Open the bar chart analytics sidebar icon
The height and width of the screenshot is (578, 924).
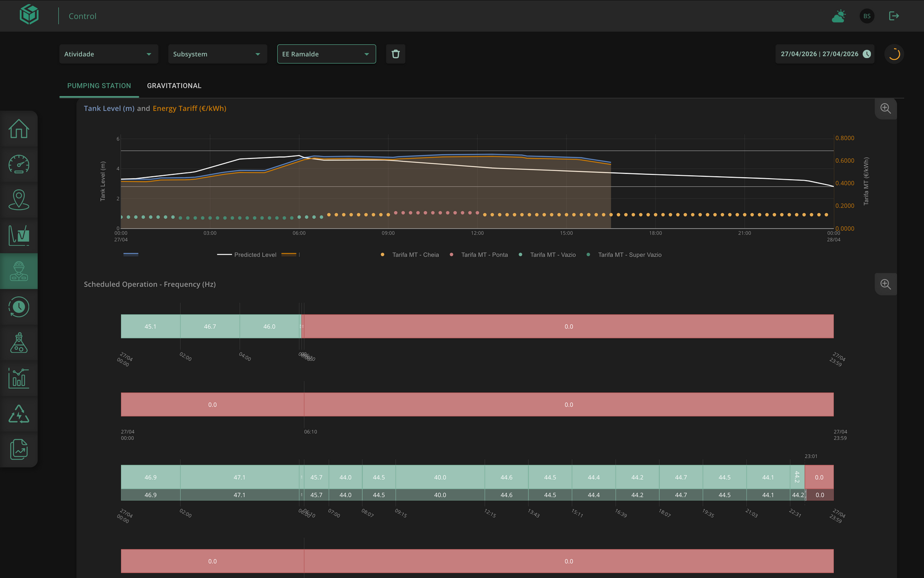[x=19, y=378]
